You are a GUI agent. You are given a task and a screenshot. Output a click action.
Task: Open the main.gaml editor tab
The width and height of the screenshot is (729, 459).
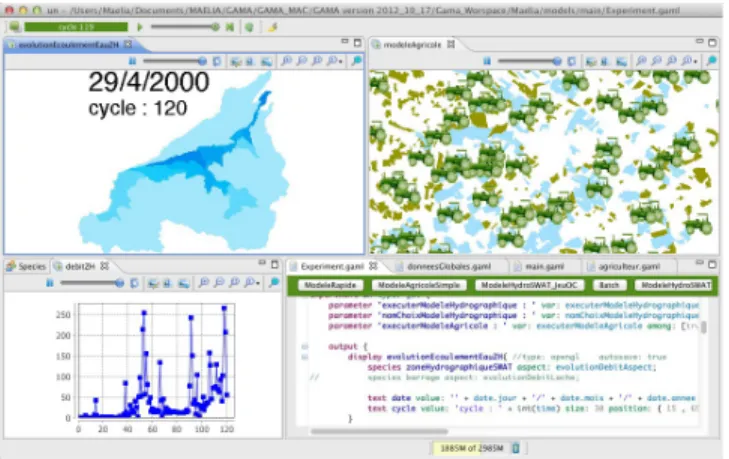pyautogui.click(x=544, y=266)
